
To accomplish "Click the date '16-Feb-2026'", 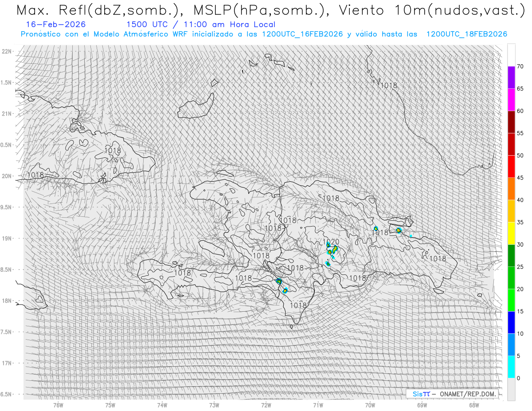I will click(56, 24).
